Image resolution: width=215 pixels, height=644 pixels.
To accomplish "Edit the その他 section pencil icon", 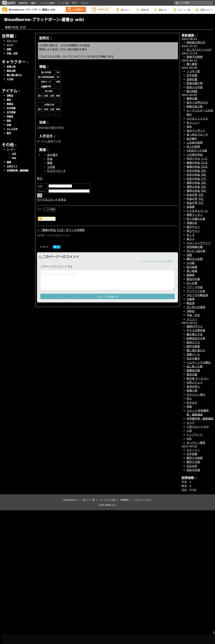I will click(x=16, y=145).
